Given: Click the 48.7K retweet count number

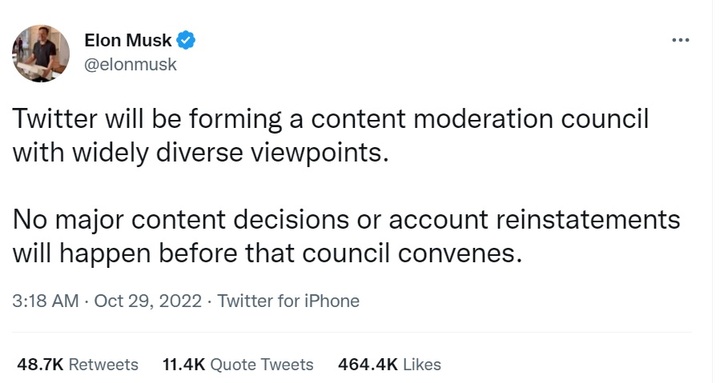Looking at the screenshot, I should click(x=40, y=365).
